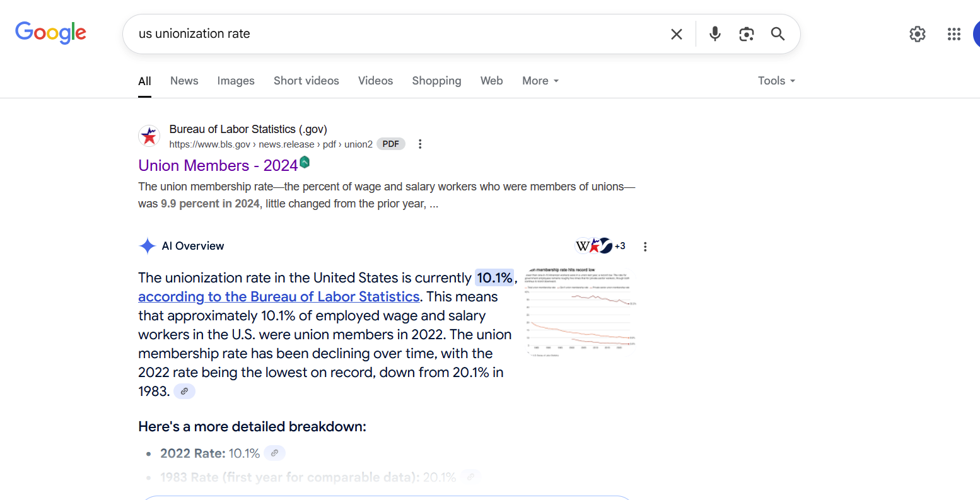Screen dimensions: 980x500
Task: Open AI Overview three-dot options menu
Action: tap(645, 247)
